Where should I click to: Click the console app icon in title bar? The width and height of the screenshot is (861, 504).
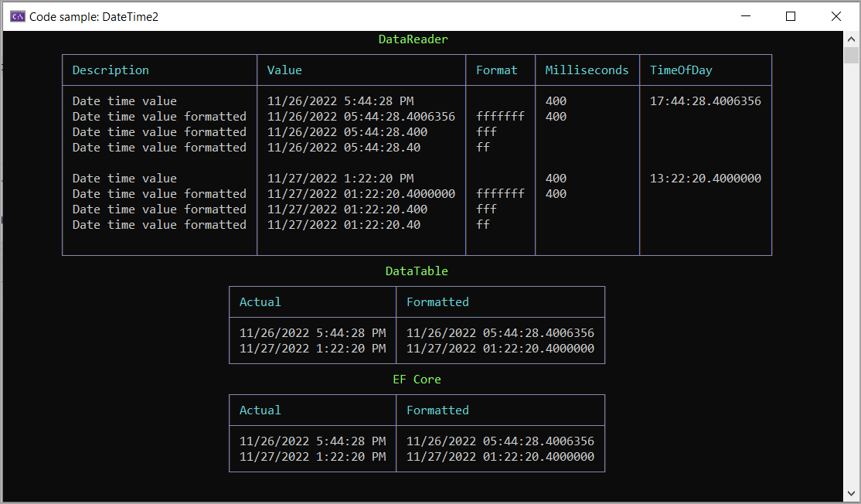[18, 16]
